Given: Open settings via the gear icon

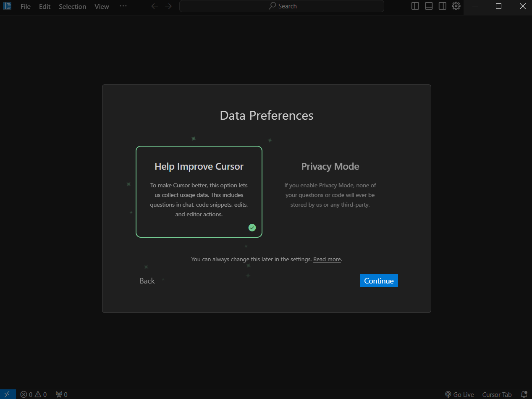Looking at the screenshot, I should click(x=456, y=6).
